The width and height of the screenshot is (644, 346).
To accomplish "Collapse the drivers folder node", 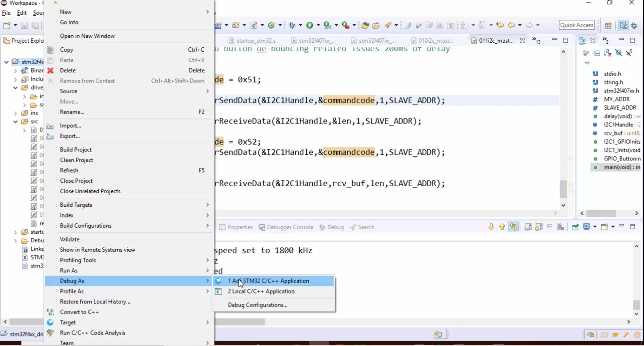I will (x=15, y=88).
